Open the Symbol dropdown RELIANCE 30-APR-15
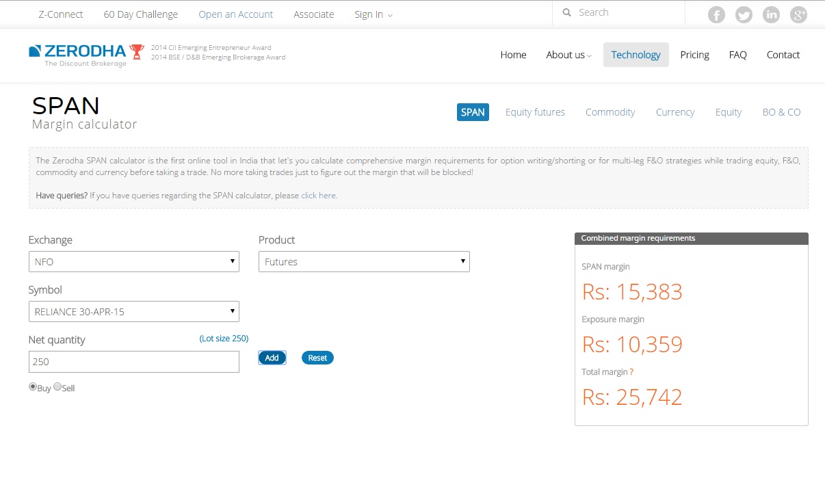 click(134, 312)
